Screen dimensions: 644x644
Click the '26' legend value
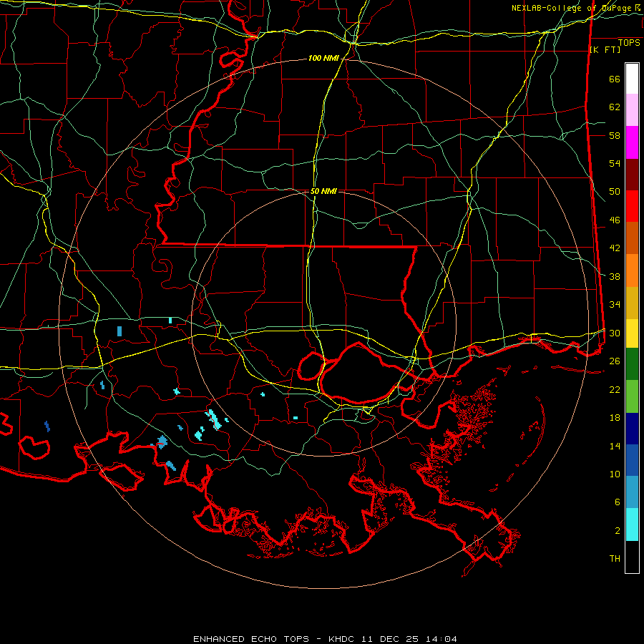(615, 361)
